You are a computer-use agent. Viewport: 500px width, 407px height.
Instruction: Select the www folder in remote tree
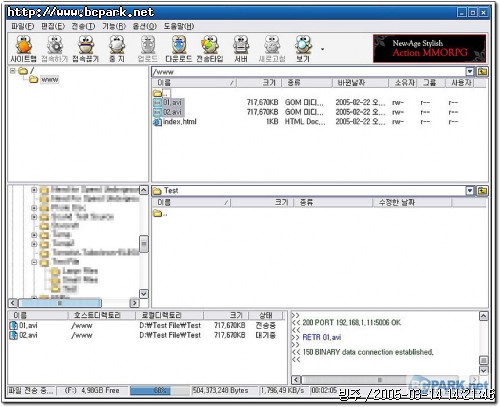tap(49, 80)
